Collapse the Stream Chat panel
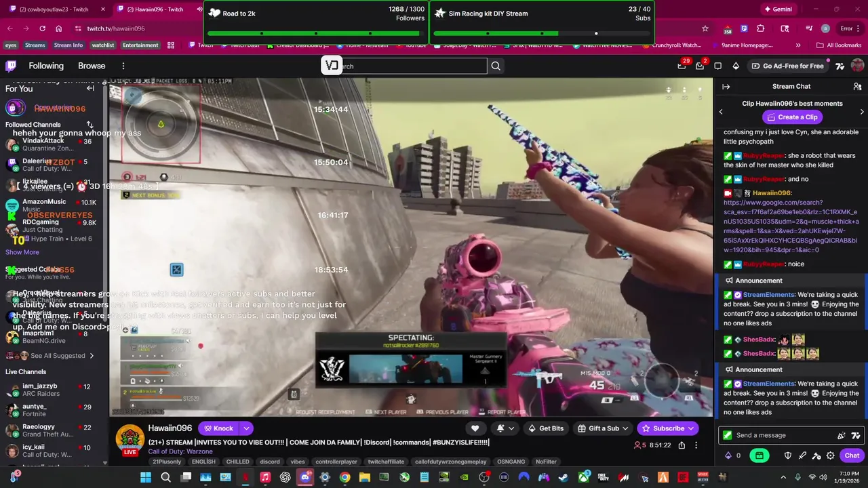 point(726,87)
